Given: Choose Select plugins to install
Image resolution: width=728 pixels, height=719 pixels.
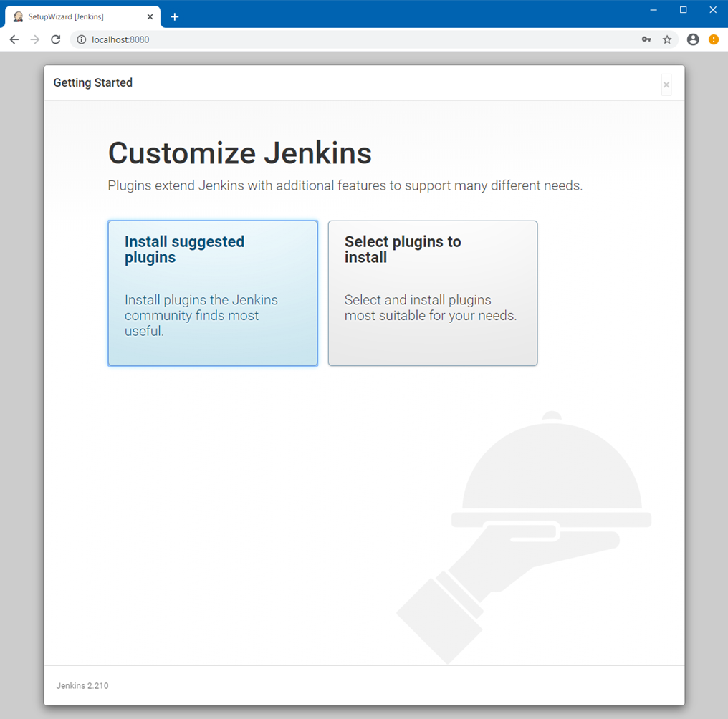Looking at the screenshot, I should [x=433, y=293].
